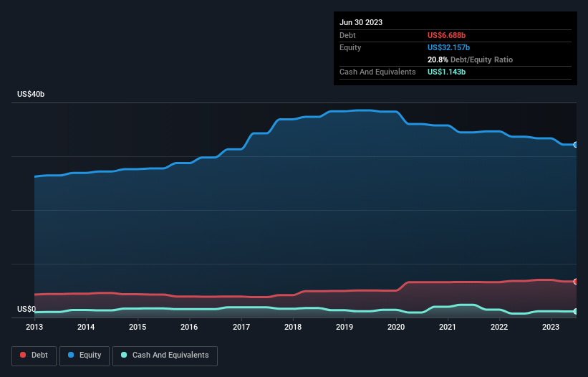This screenshot has height=377, width=588.
Task: Select the 2023 axis label
Action: [551, 327]
